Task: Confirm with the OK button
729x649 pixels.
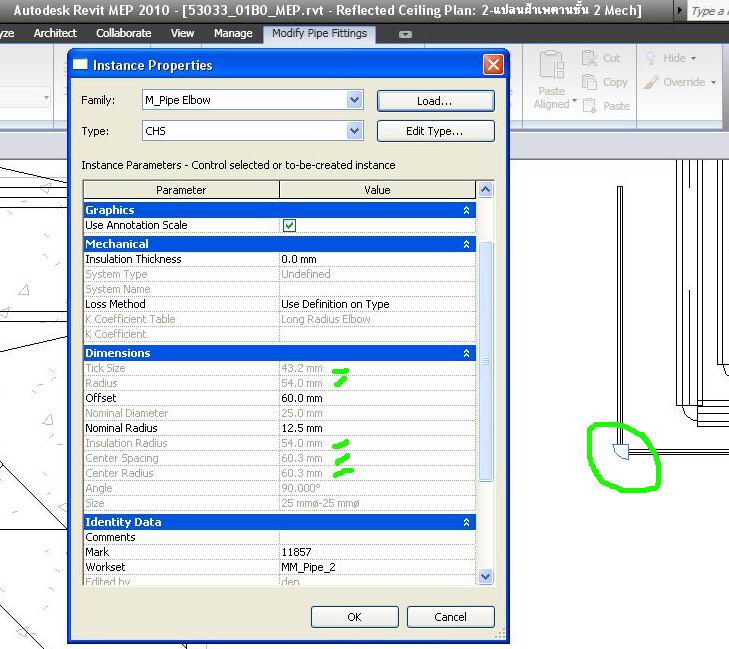Action: (x=355, y=617)
